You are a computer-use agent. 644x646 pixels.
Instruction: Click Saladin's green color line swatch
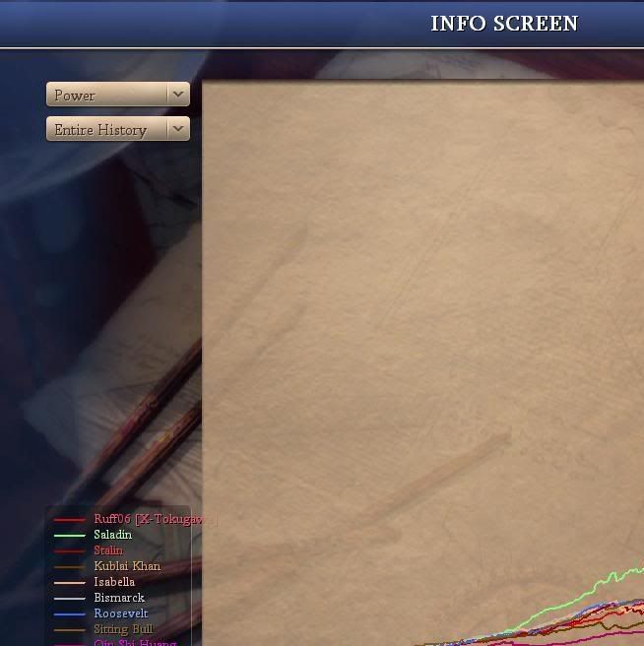(x=70, y=536)
